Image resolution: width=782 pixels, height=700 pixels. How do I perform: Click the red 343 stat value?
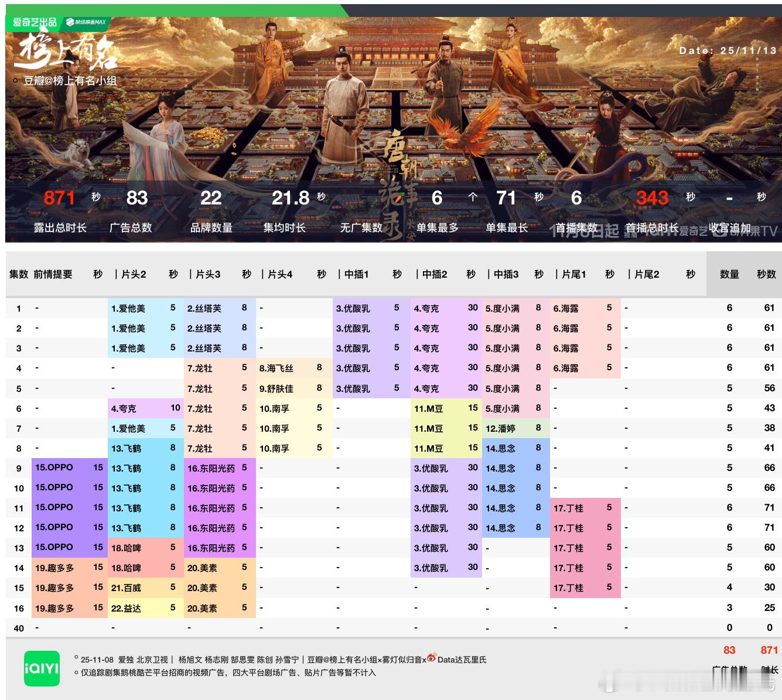(652, 198)
